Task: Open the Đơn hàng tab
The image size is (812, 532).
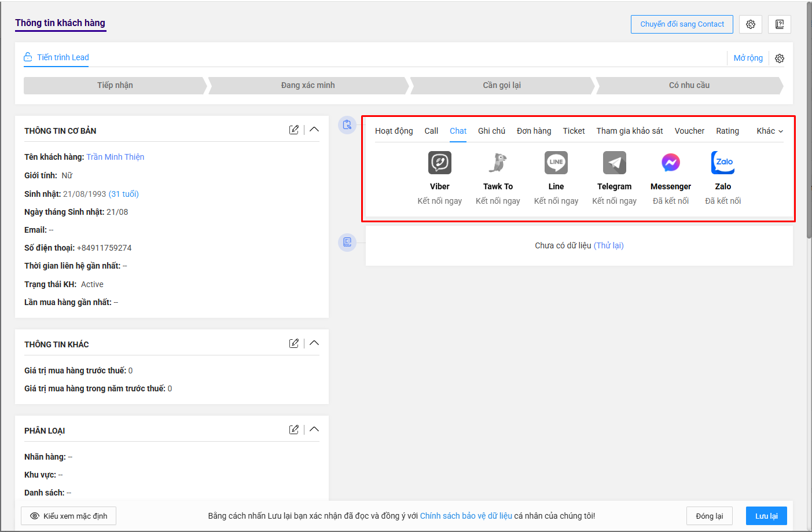Action: click(534, 131)
